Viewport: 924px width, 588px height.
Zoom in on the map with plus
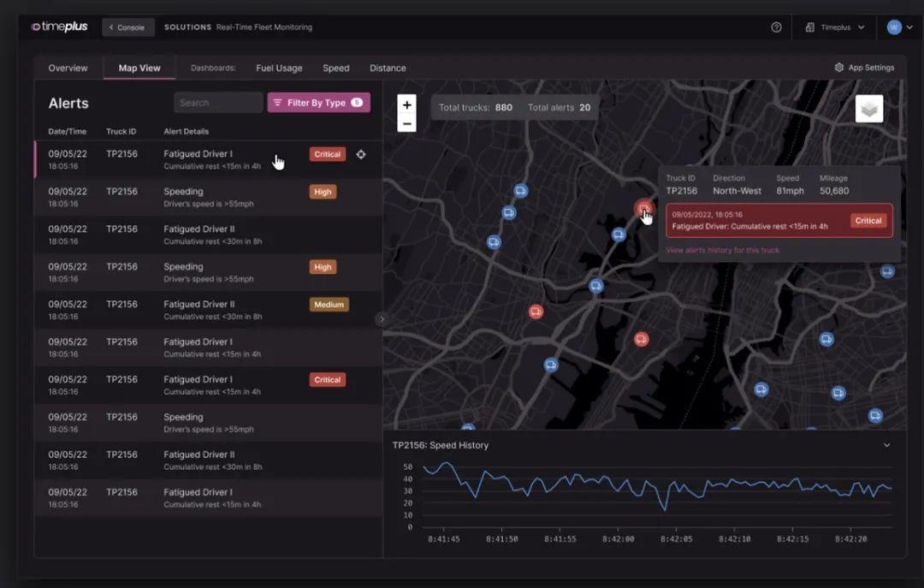tap(406, 104)
